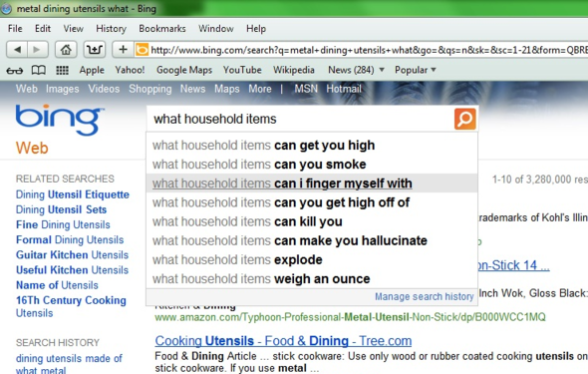Switch to Bing Shopping tab

coord(150,89)
